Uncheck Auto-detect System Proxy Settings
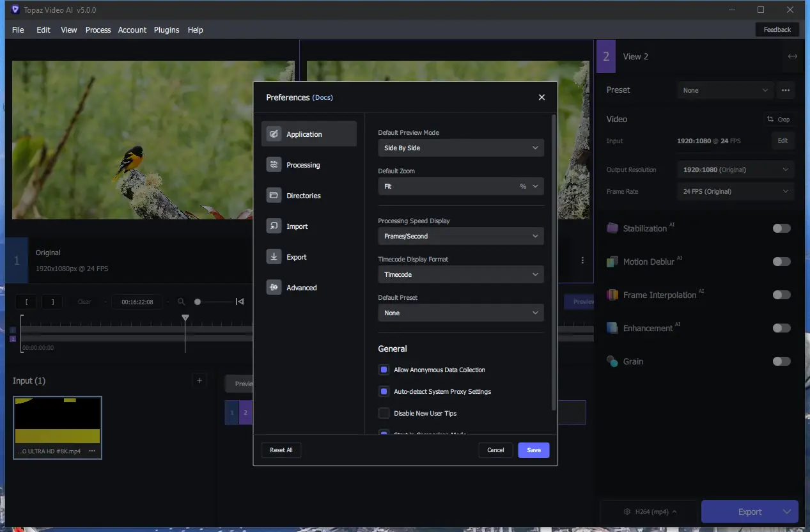Viewport: 810px width, 532px height. (x=384, y=391)
